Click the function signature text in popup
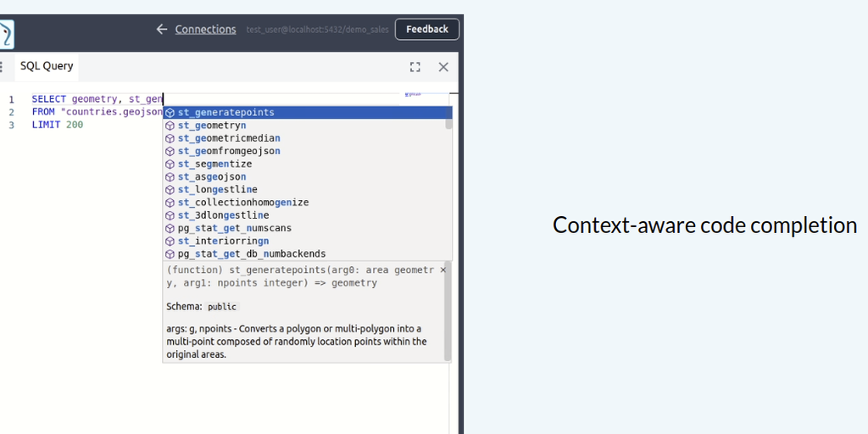868x434 pixels. pyautogui.click(x=301, y=276)
